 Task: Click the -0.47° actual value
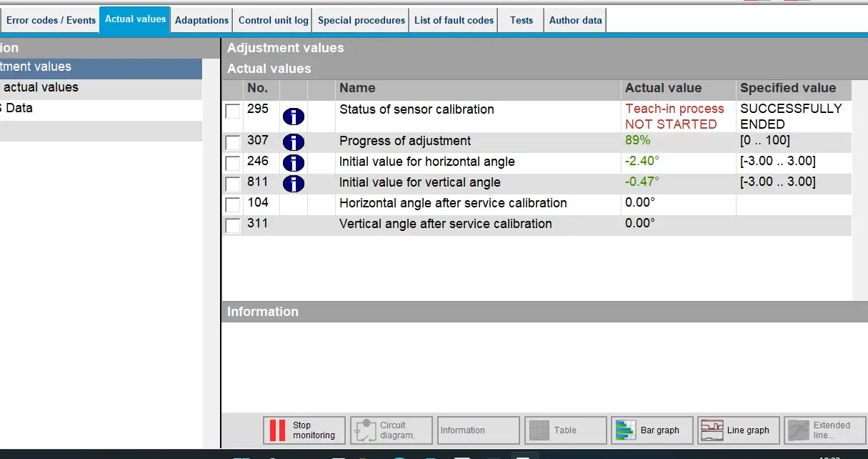click(x=642, y=182)
